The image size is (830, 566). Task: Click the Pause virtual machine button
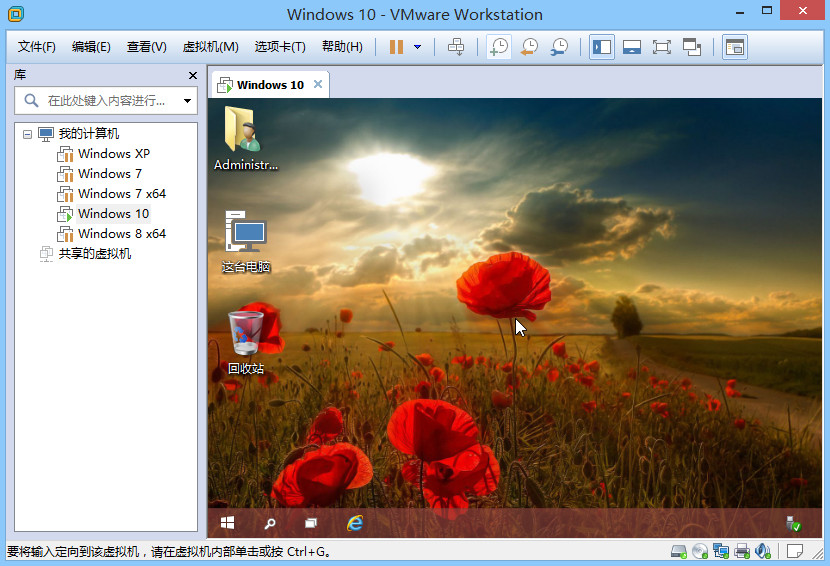396,47
